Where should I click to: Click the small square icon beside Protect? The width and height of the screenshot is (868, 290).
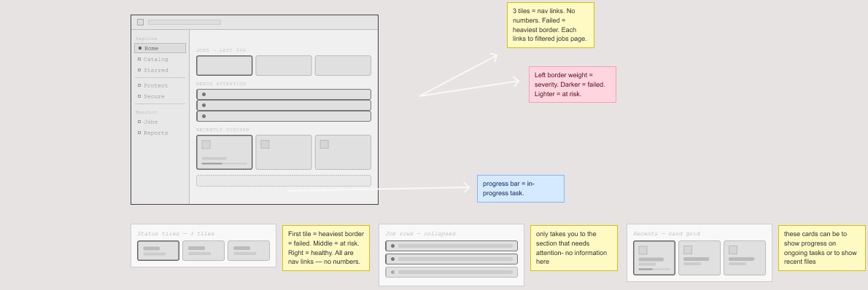(x=139, y=85)
